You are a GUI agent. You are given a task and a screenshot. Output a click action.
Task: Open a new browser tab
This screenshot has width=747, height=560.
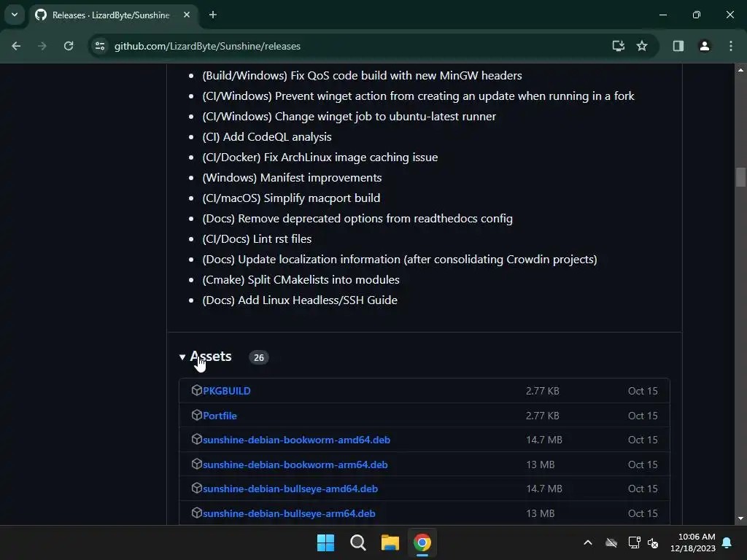pyautogui.click(x=213, y=15)
